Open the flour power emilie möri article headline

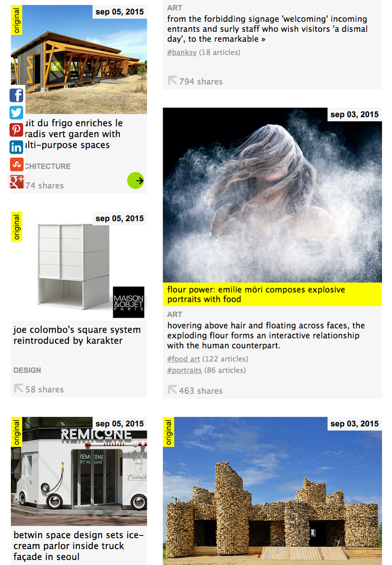tap(256, 294)
